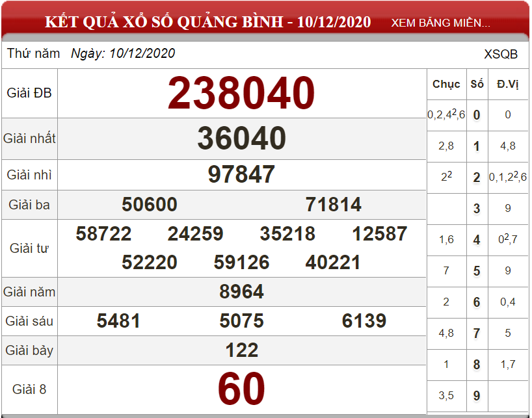Viewport: 532px width, 418px height.
Task: Select third prize number 71814
Action: point(334,204)
